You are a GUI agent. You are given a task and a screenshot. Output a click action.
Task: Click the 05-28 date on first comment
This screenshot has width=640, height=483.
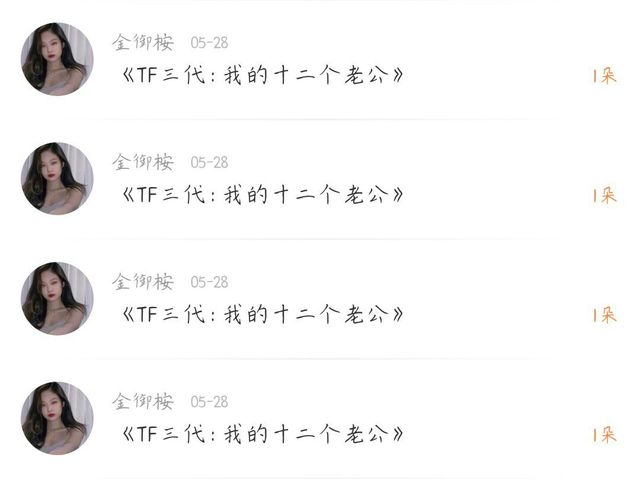[209, 43]
